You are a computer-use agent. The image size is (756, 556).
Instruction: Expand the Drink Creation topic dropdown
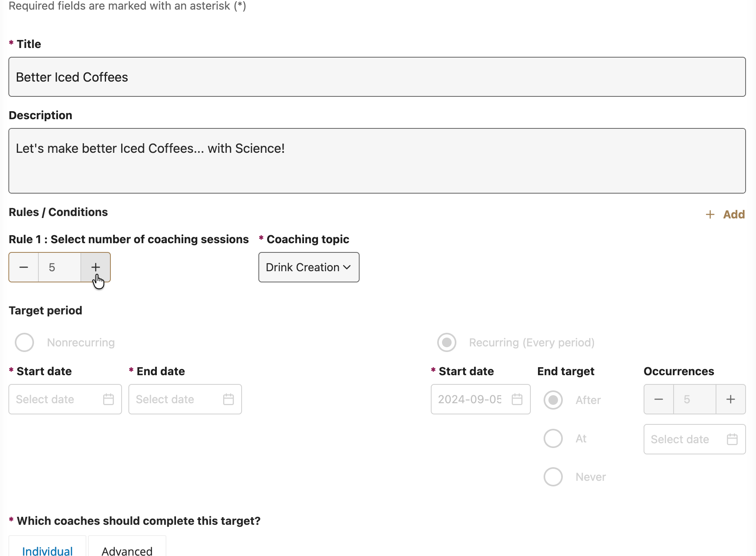pyautogui.click(x=309, y=267)
